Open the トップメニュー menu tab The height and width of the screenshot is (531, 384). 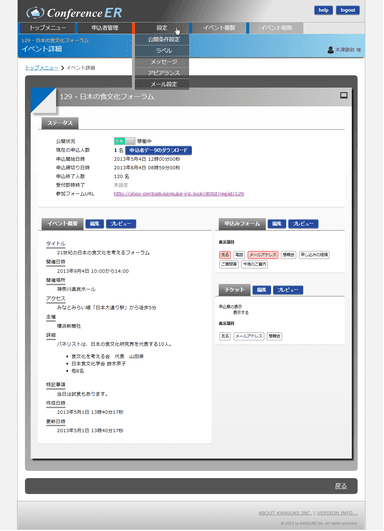coord(47,28)
